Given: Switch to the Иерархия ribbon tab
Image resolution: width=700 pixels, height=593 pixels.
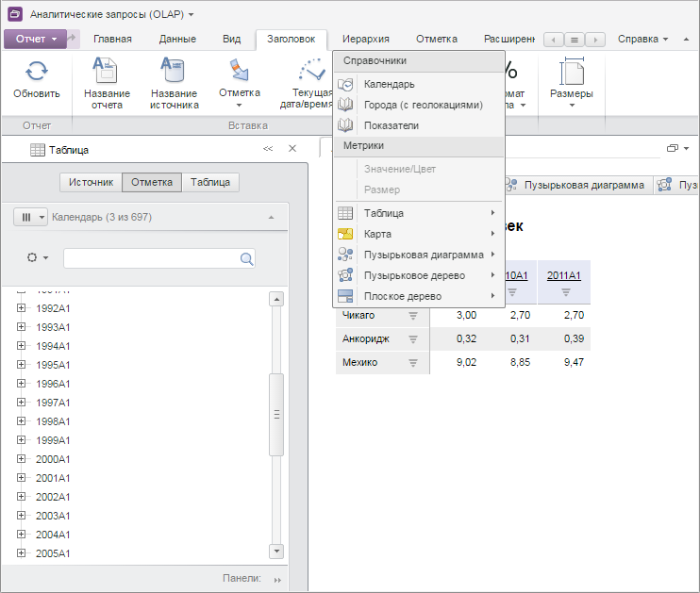Looking at the screenshot, I should pos(367,40).
